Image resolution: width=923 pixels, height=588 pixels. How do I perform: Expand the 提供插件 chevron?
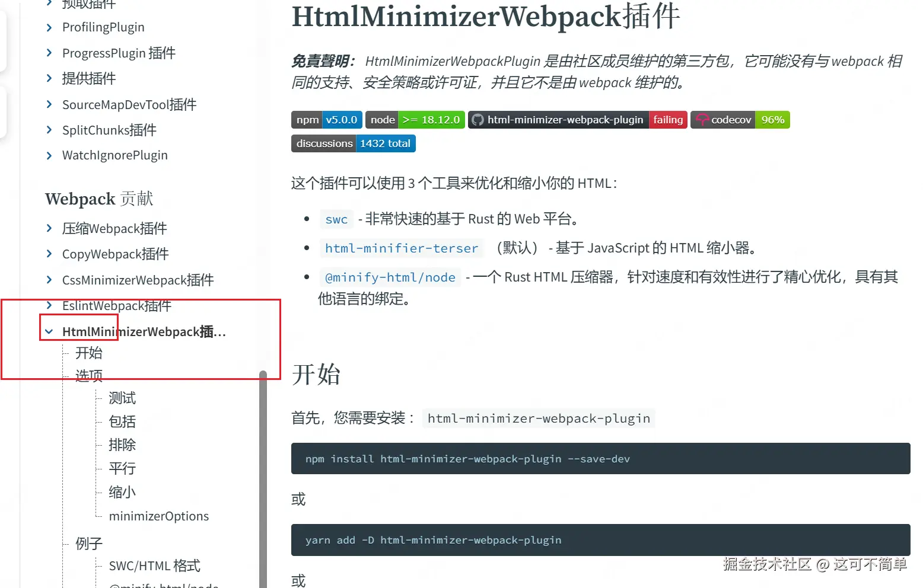pyautogui.click(x=49, y=78)
